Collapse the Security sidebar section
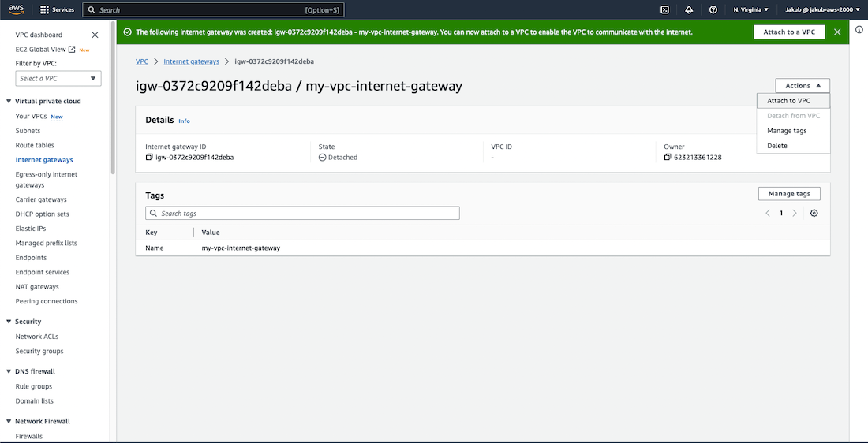 tap(9, 322)
